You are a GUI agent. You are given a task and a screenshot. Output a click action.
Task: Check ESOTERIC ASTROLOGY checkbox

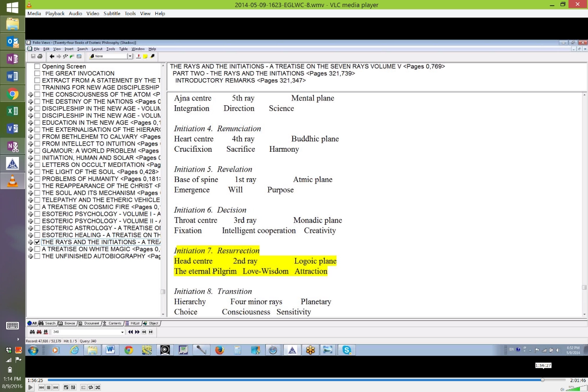pos(37,228)
